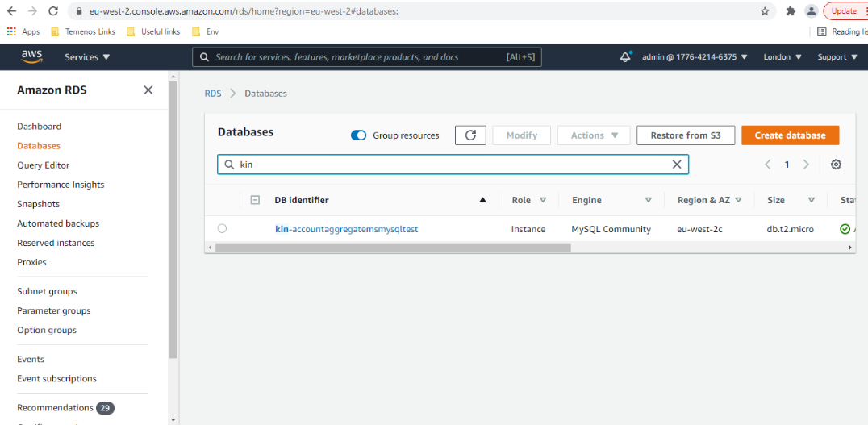Click the horizontal table scrollbar

pyautogui.click(x=393, y=248)
